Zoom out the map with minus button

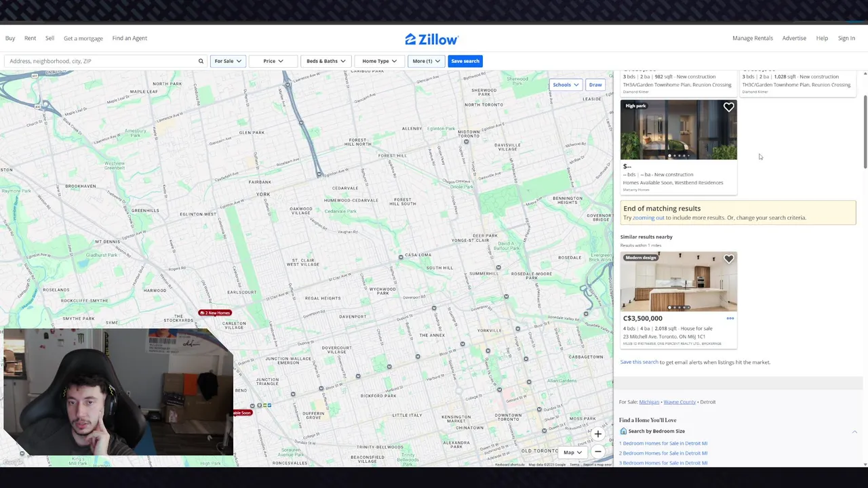[597, 452]
